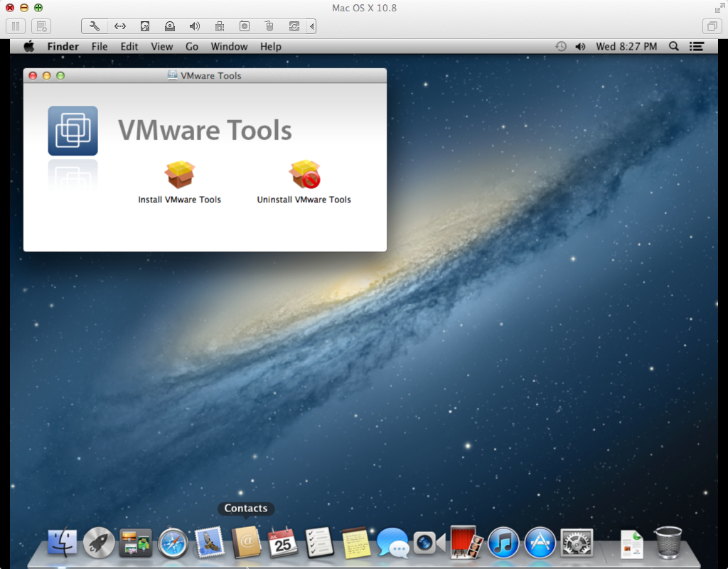Image resolution: width=728 pixels, height=569 pixels.
Task: Open FaceTime camera icon in Dock
Action: click(429, 543)
